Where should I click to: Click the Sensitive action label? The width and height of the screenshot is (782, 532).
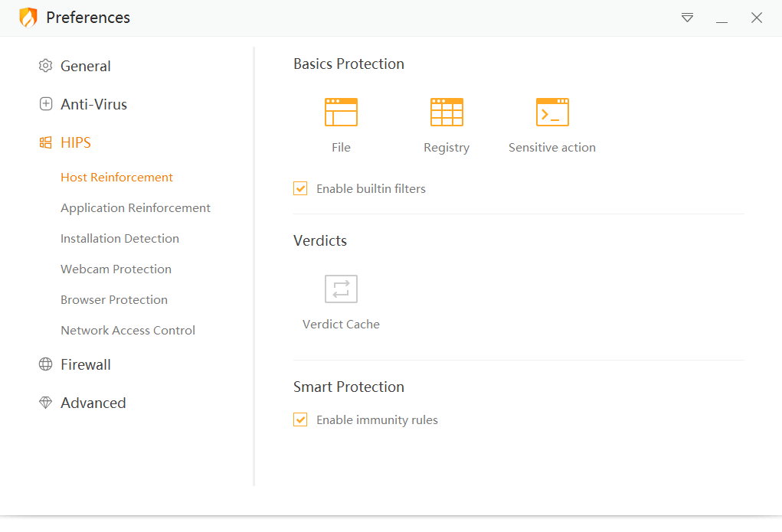[x=552, y=148]
